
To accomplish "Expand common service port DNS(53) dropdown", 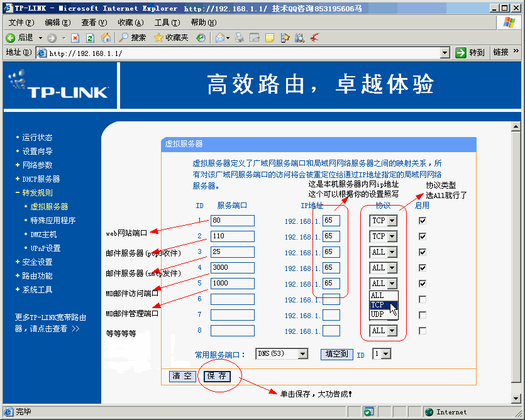I will 303,354.
